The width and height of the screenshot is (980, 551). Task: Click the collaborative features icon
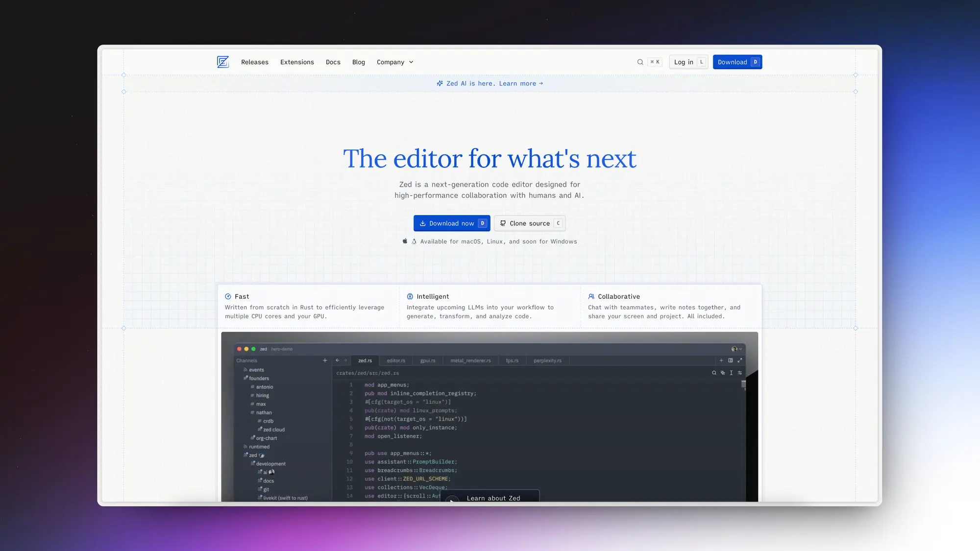coord(590,296)
